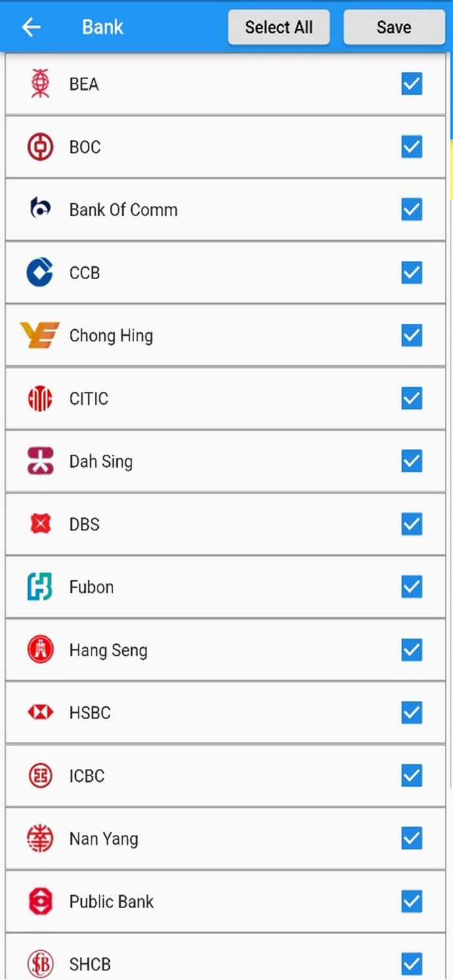The height and width of the screenshot is (980, 453).
Task: Uncheck the BEA checkbox
Action: [x=412, y=84]
